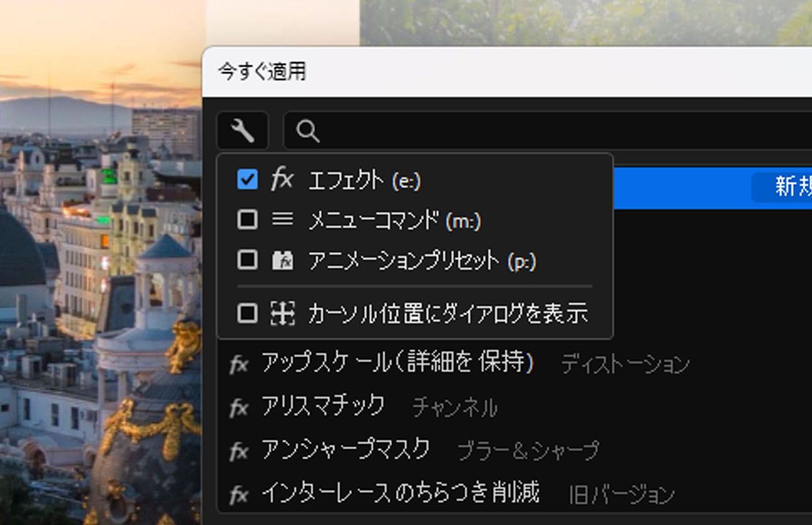Uncheck the エフェクト (e:) checkbox
This screenshot has width=812, height=525.
pyautogui.click(x=247, y=180)
